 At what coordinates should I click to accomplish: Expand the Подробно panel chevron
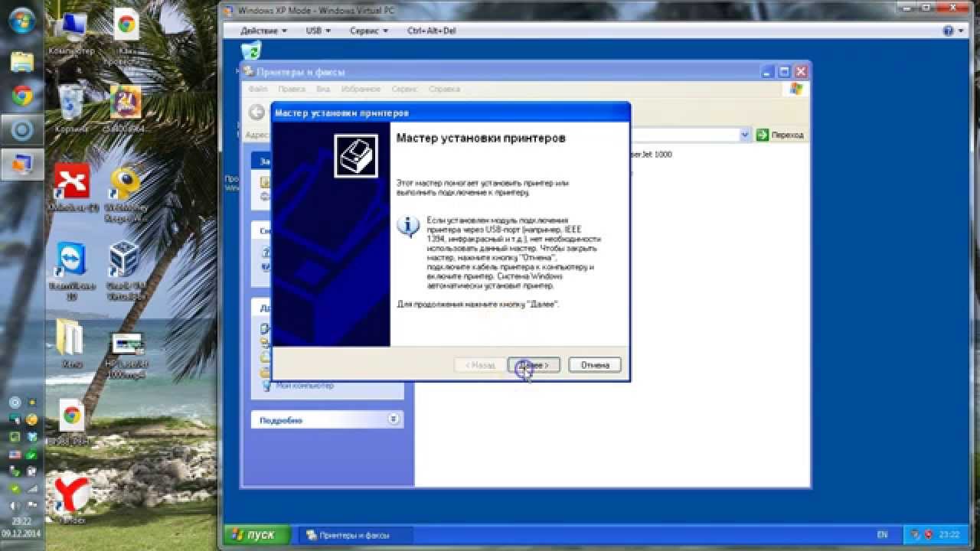coord(394,419)
